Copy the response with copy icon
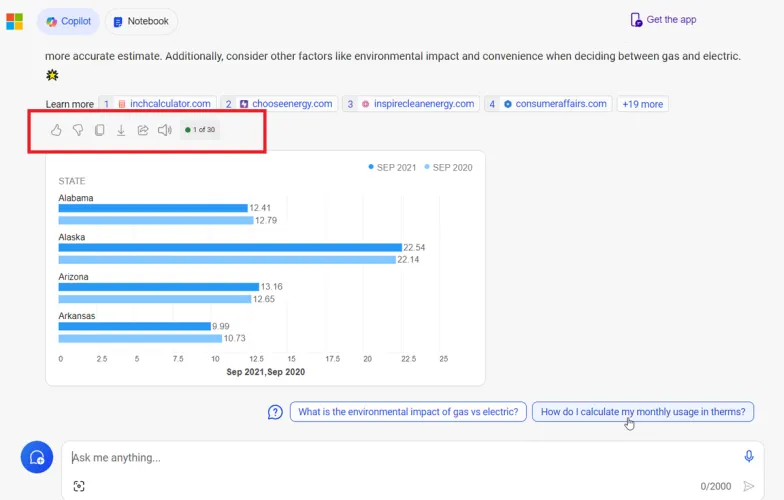The height and width of the screenshot is (500, 784). pos(99,130)
